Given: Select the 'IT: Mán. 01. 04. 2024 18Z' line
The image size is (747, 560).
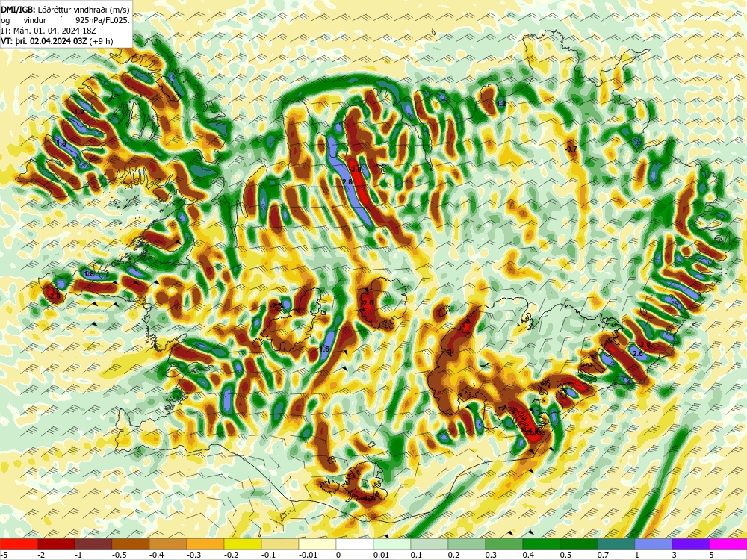Looking at the screenshot, I should pyautogui.click(x=49, y=31).
